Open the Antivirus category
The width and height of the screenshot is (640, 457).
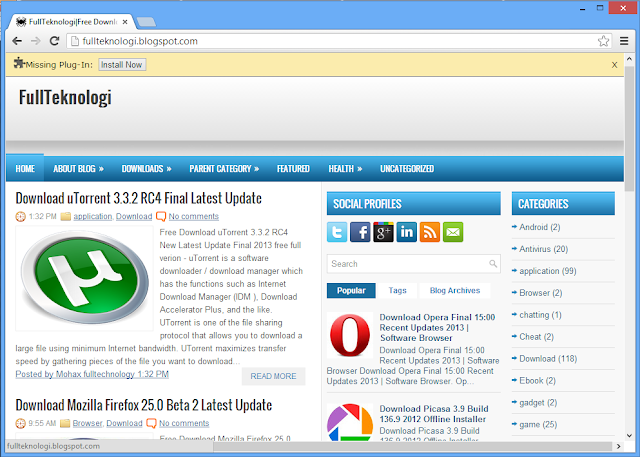(x=543, y=249)
